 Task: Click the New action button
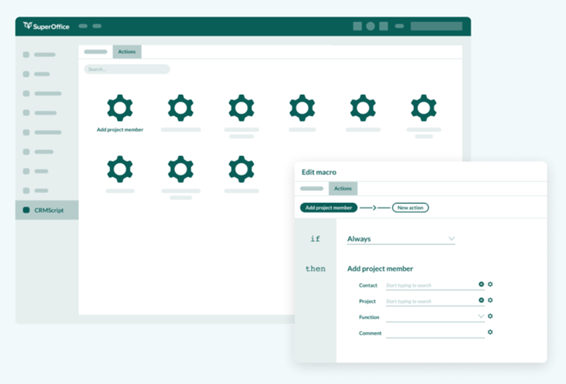(x=410, y=208)
